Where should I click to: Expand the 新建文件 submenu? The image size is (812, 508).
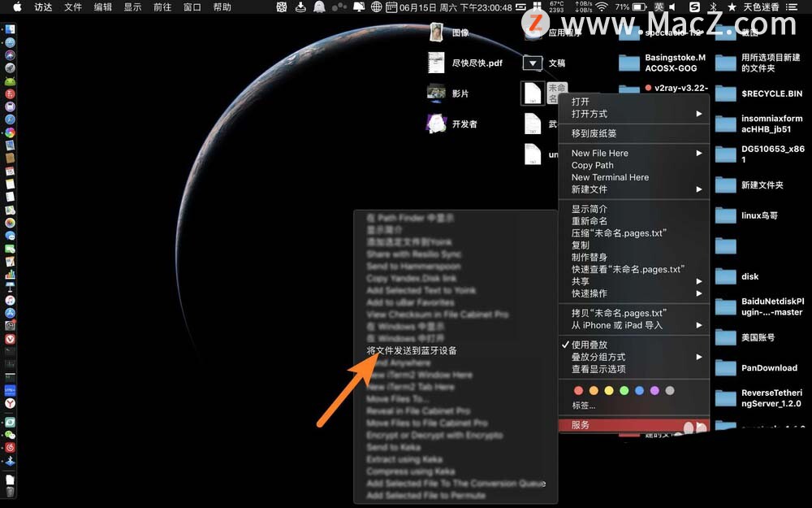click(x=634, y=189)
